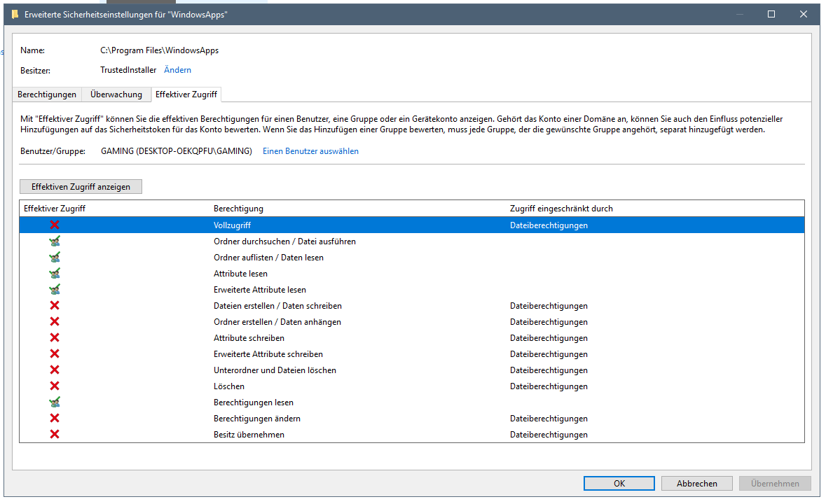Select 'Dateien erstellen / Daten schreiben' row
826x504 pixels.
point(412,306)
